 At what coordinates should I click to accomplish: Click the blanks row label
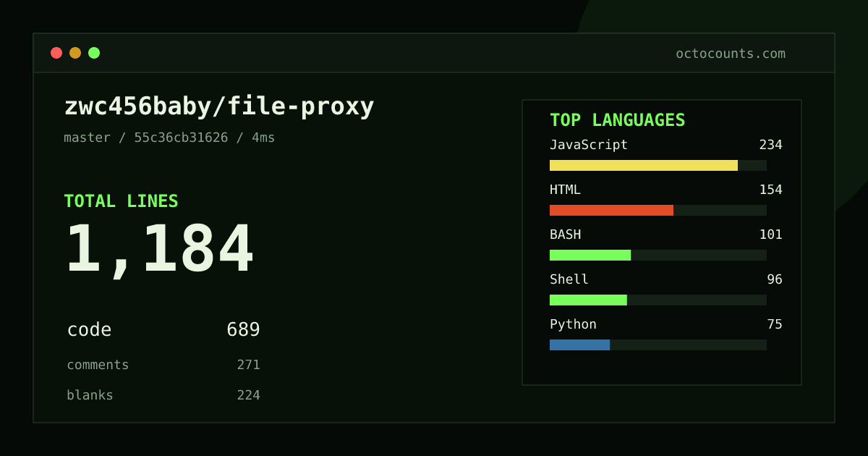[90, 395]
